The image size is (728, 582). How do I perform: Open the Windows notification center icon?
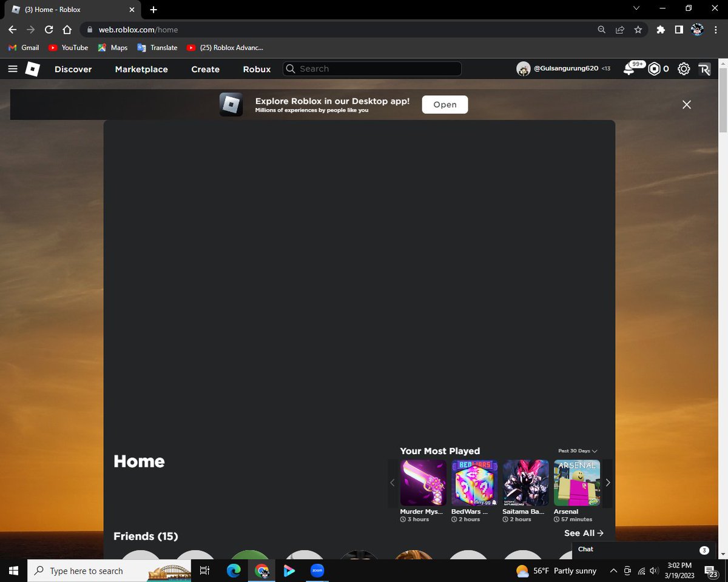711,570
